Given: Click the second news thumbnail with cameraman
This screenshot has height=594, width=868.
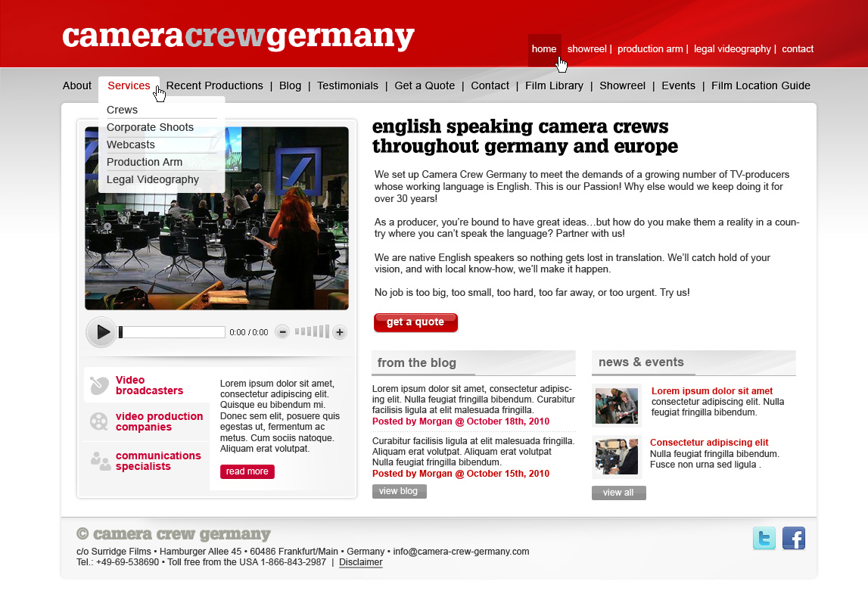Looking at the screenshot, I should coord(617,457).
